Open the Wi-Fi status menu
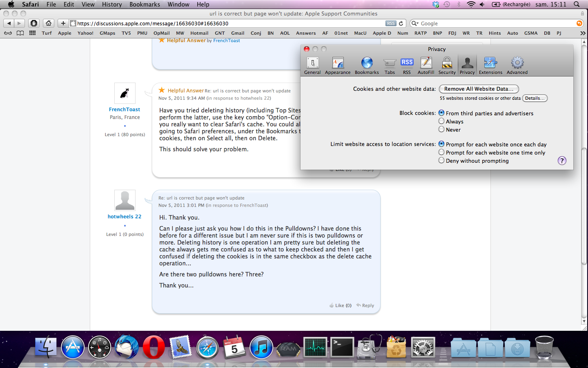Image resolution: width=588 pixels, height=368 pixels. pos(471,4)
